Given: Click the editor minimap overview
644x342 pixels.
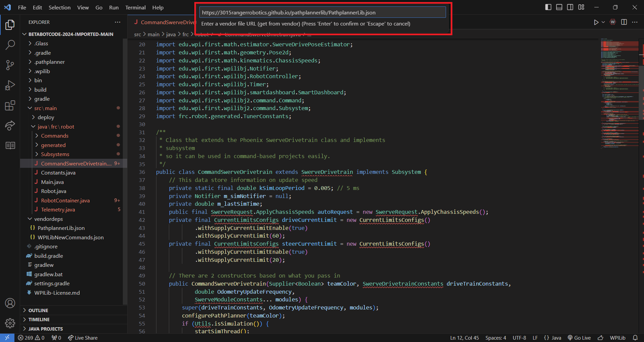Looking at the screenshot, I should 620,94.
